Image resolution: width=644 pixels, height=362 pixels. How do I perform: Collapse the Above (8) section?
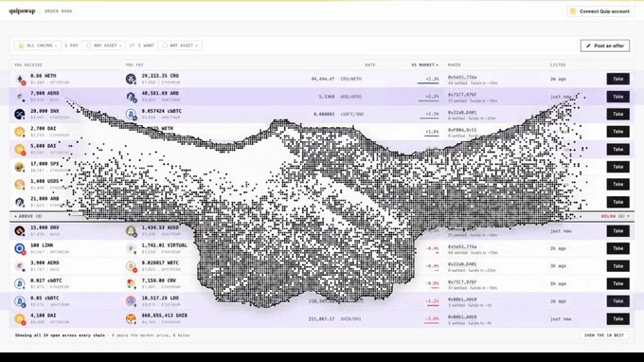28,216
